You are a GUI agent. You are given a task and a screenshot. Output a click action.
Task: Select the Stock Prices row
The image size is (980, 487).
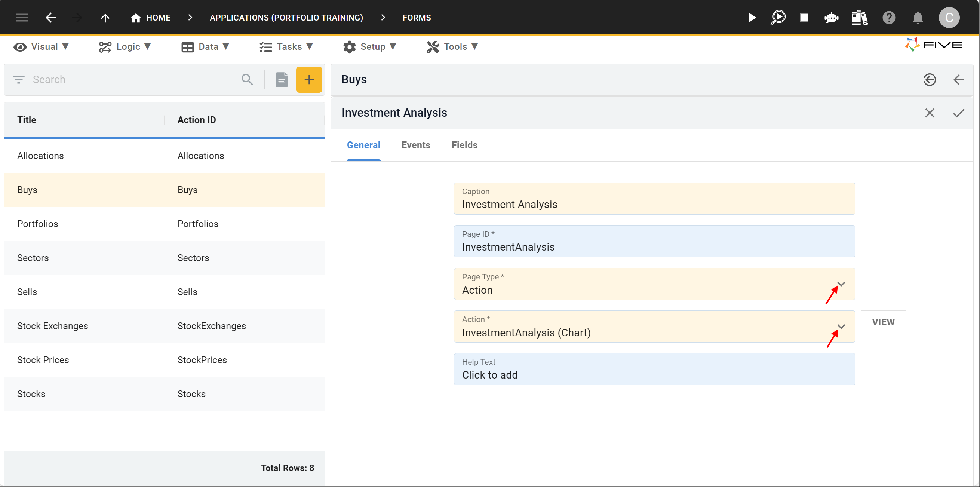[x=165, y=360]
